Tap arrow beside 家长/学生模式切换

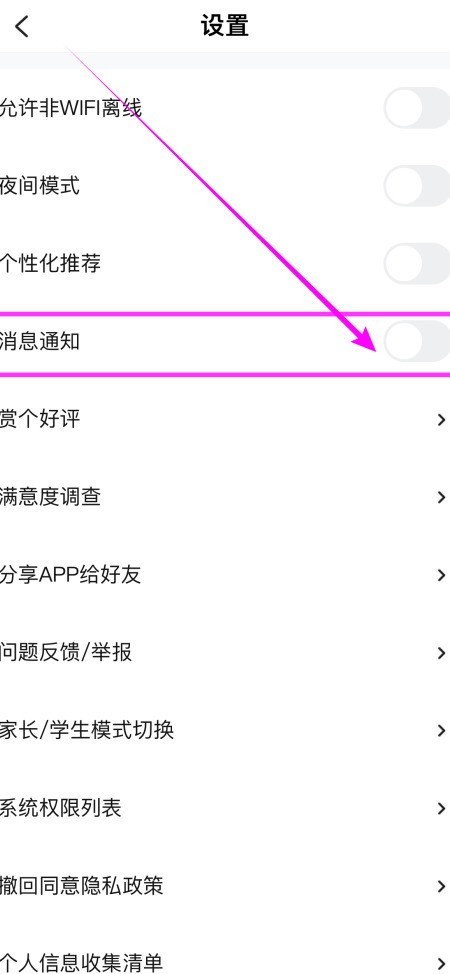(x=441, y=730)
